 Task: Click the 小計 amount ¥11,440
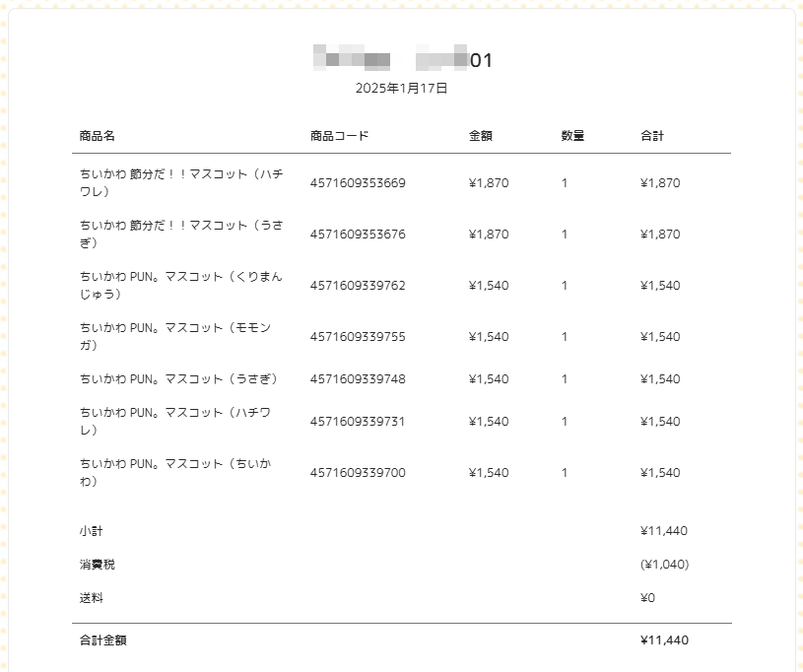[x=664, y=531]
